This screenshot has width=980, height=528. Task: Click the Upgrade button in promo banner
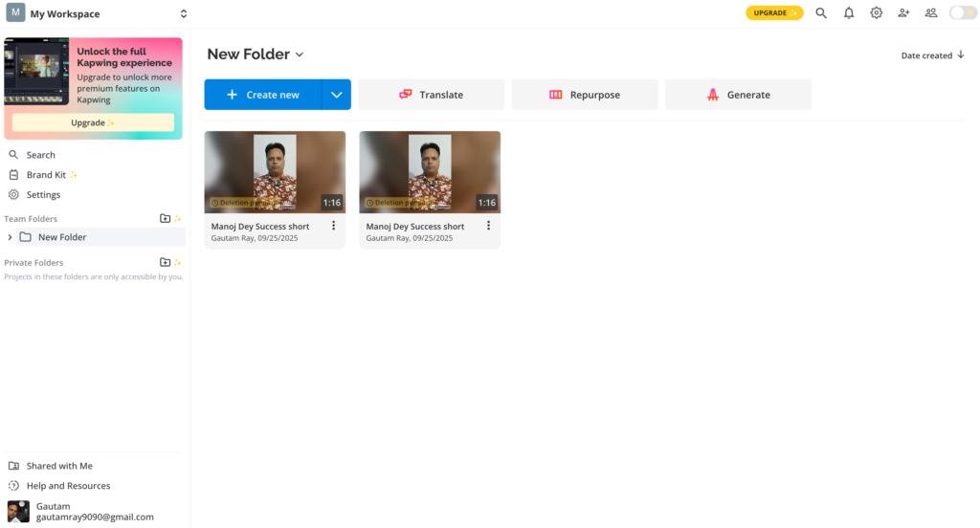[x=93, y=122]
